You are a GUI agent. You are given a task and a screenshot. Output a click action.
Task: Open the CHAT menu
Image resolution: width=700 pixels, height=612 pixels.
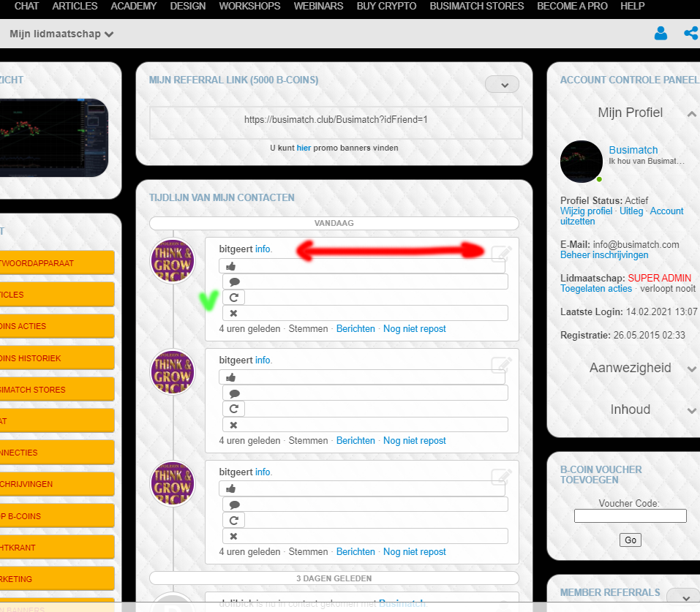click(26, 7)
